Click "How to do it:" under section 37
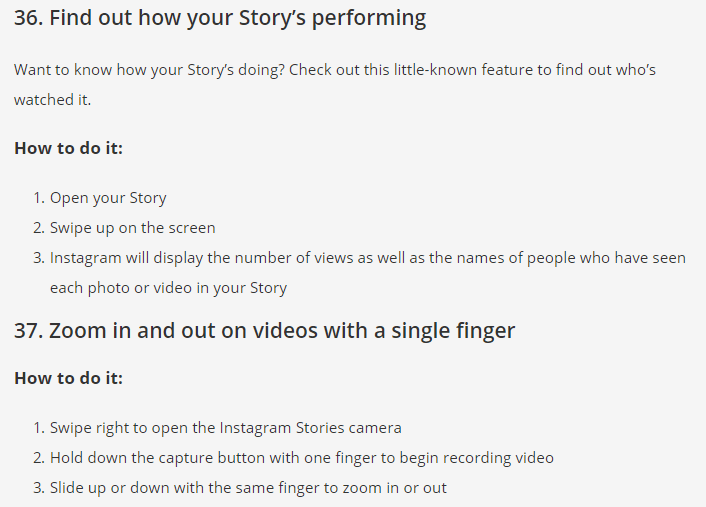Viewport: 706px width, 507px height. (x=68, y=378)
